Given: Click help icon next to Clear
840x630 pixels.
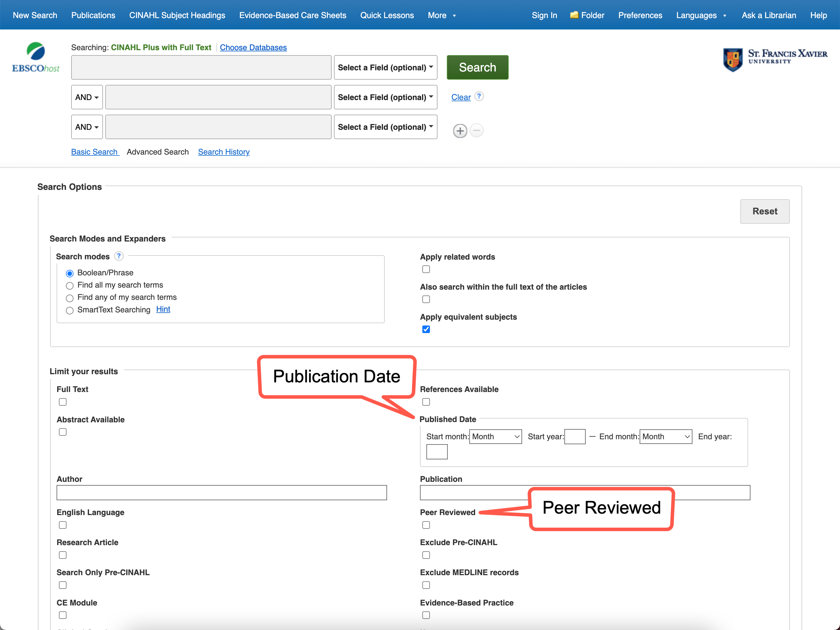Looking at the screenshot, I should tap(479, 97).
